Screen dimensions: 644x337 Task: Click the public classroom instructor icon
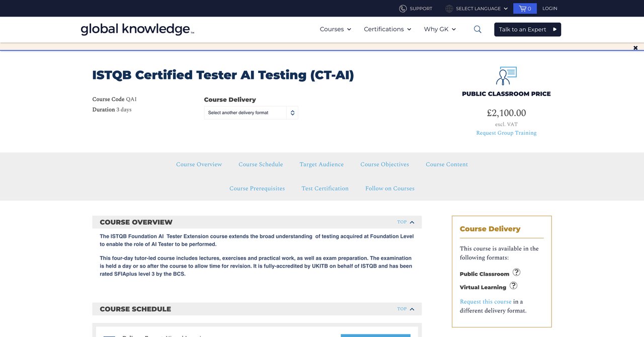coord(506,76)
